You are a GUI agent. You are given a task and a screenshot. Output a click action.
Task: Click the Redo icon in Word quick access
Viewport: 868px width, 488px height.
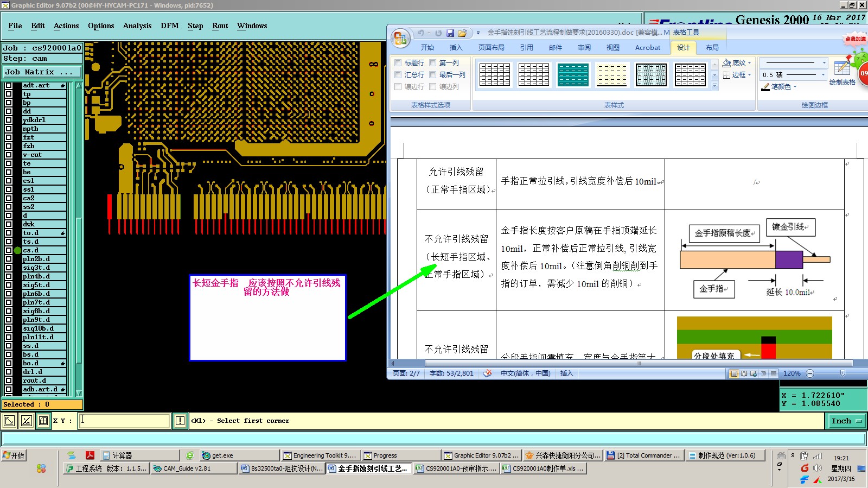(x=438, y=33)
